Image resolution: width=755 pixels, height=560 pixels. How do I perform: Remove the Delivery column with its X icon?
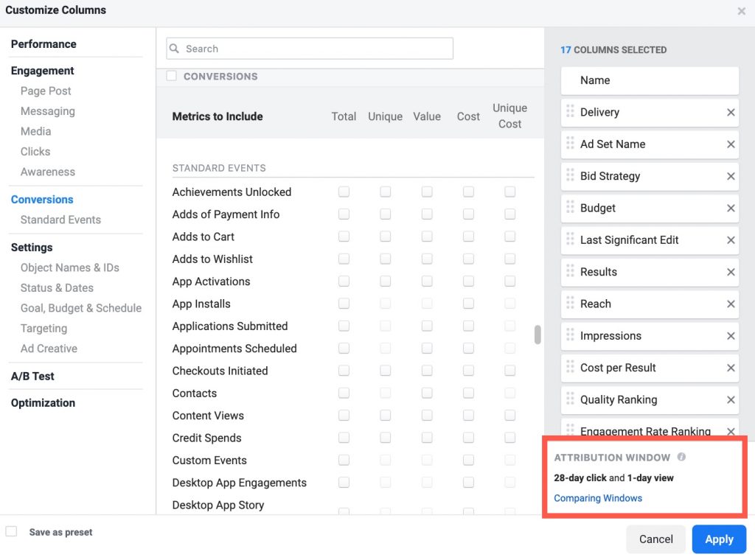(731, 113)
